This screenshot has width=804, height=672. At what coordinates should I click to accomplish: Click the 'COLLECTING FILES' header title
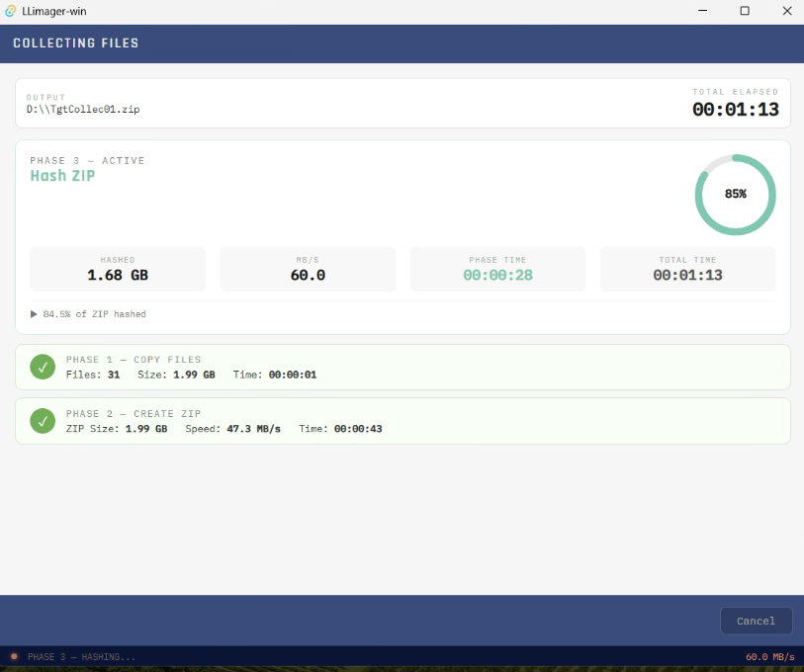[x=76, y=43]
